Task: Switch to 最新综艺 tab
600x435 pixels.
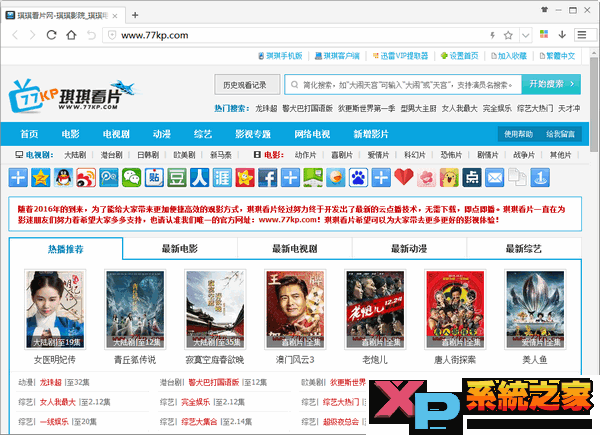Action: [x=524, y=249]
